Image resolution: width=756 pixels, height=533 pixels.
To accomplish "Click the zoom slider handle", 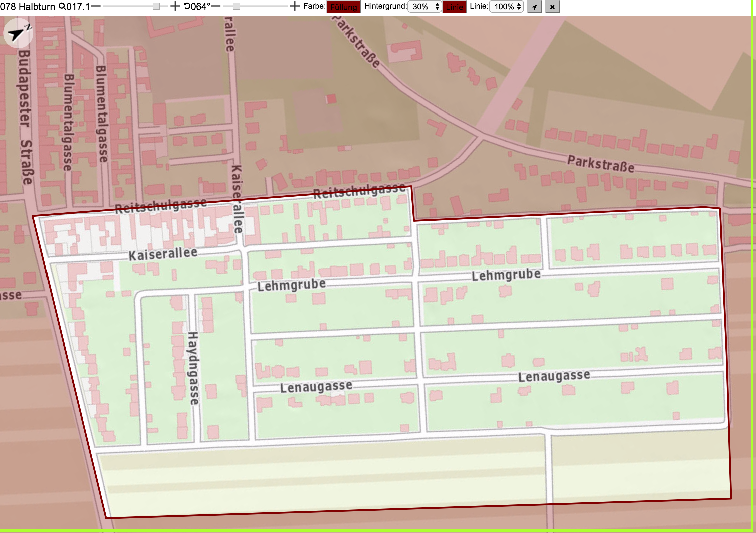I will pos(156,6).
